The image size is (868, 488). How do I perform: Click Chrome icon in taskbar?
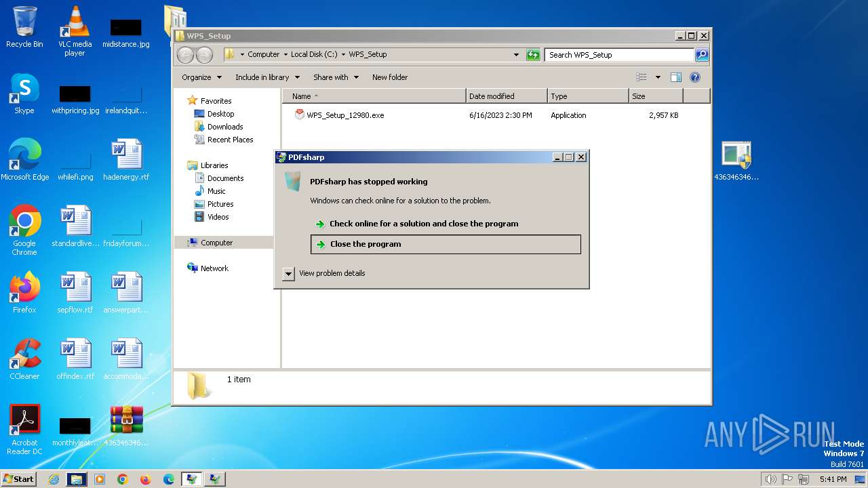pos(123,479)
